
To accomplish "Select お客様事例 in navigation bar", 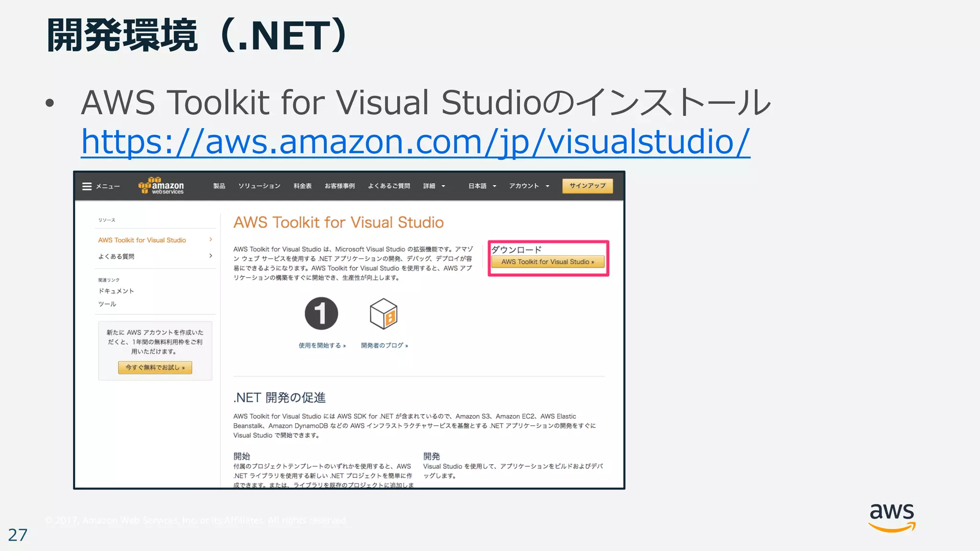I will pyautogui.click(x=340, y=186).
